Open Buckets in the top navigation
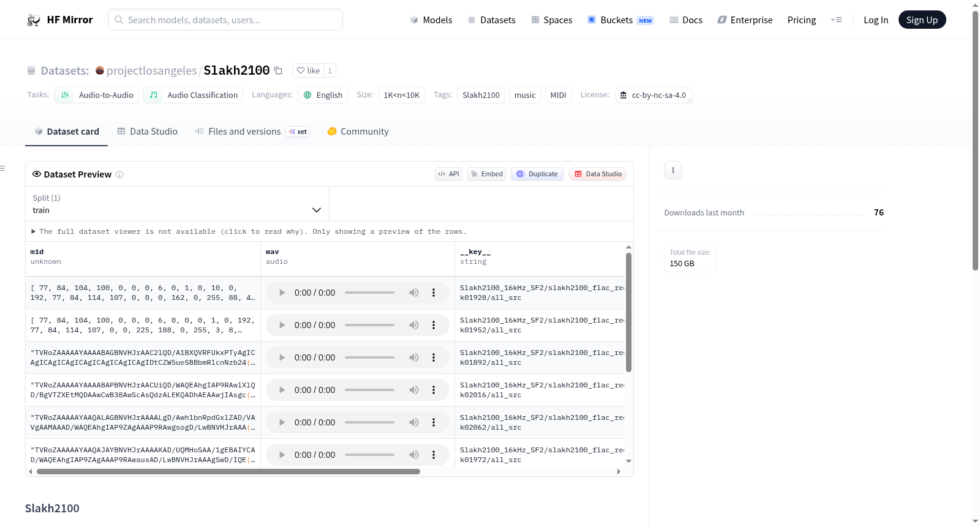Image resolution: width=980 pixels, height=527 pixels. click(x=620, y=20)
